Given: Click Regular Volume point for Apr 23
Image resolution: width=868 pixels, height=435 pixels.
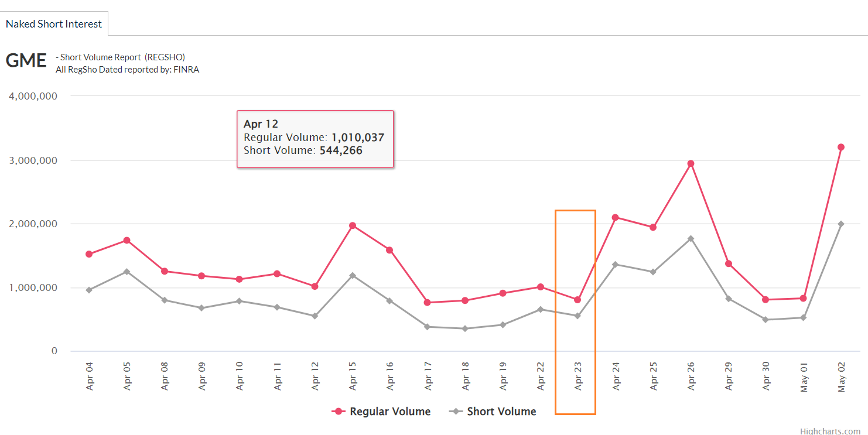Looking at the screenshot, I should (577, 300).
